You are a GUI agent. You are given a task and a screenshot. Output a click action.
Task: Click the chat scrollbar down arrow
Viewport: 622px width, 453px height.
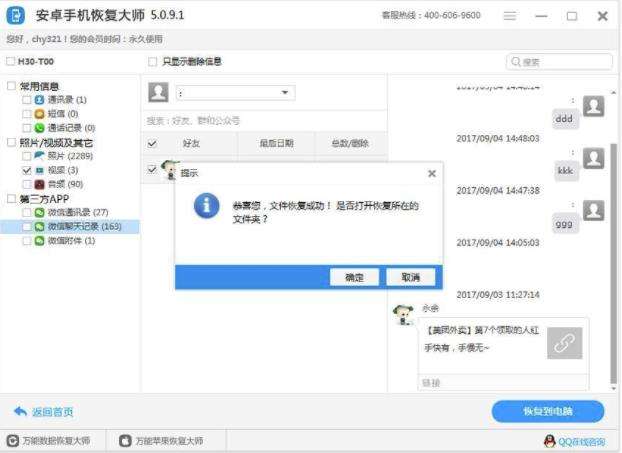pos(614,388)
